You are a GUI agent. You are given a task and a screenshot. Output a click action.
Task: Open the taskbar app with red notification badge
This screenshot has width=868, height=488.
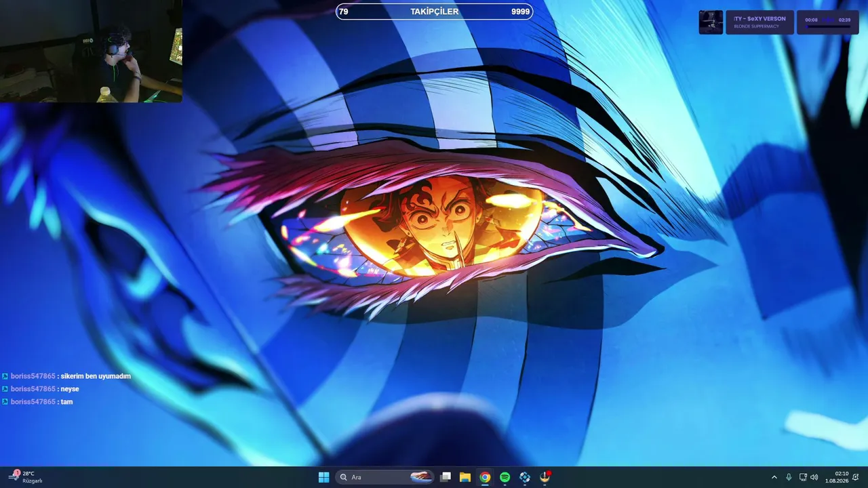545,477
